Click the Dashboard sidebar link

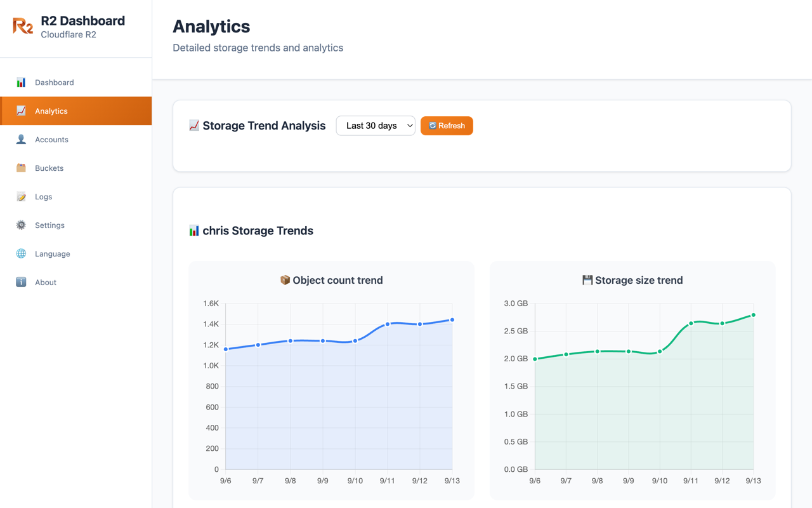coord(55,82)
